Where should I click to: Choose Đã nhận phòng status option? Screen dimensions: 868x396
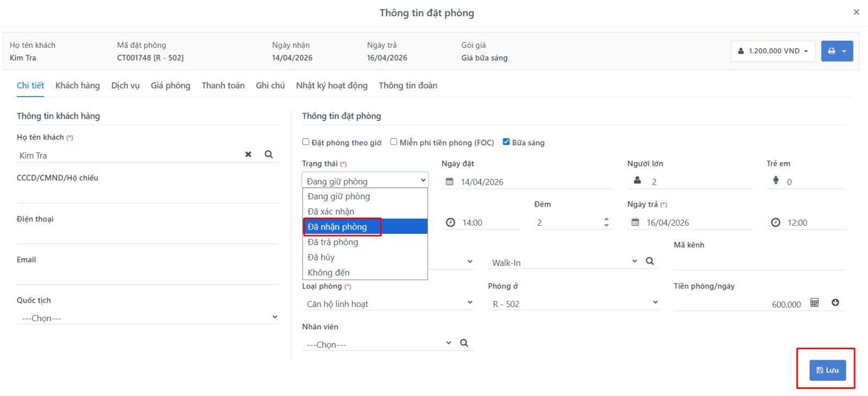[x=365, y=227]
